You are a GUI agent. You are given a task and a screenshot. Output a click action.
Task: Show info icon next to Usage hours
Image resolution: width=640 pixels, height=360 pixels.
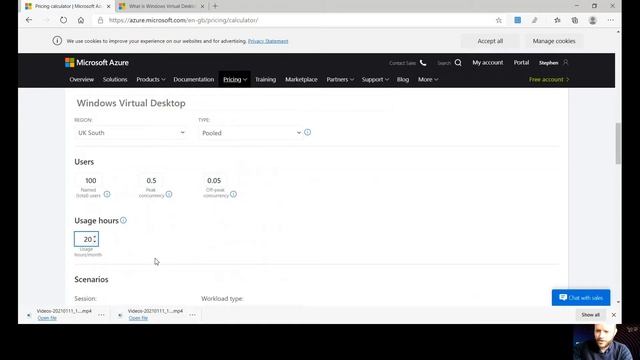click(x=123, y=220)
